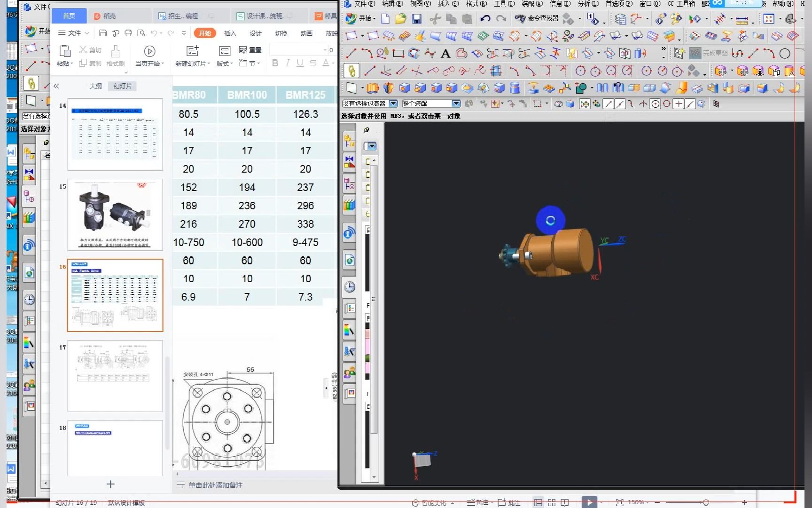
Task: Click the WPS Print Preview icon
Action: coord(141,33)
